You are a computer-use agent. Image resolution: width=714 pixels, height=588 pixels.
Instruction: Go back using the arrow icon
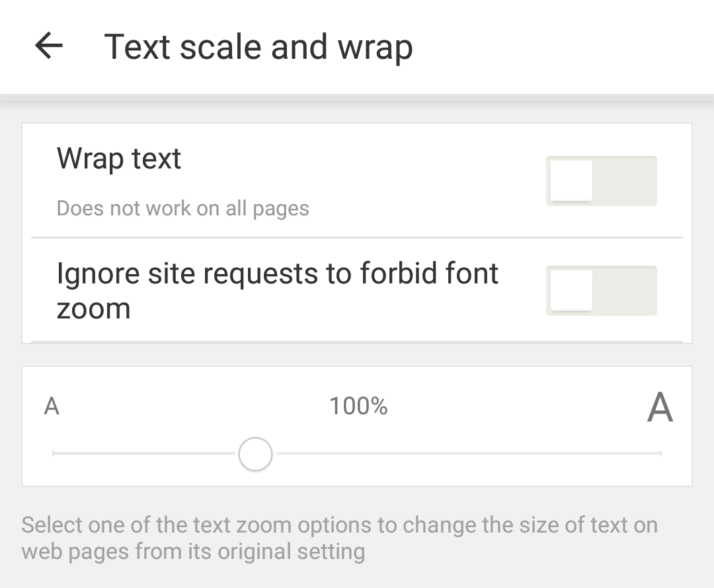49,46
